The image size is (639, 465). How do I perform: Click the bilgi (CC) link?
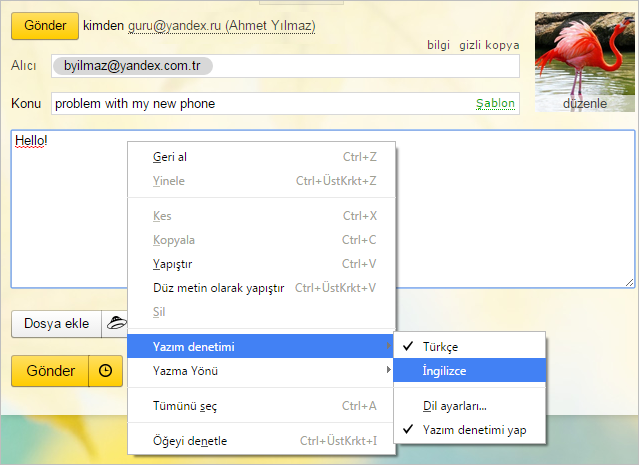tap(438, 45)
